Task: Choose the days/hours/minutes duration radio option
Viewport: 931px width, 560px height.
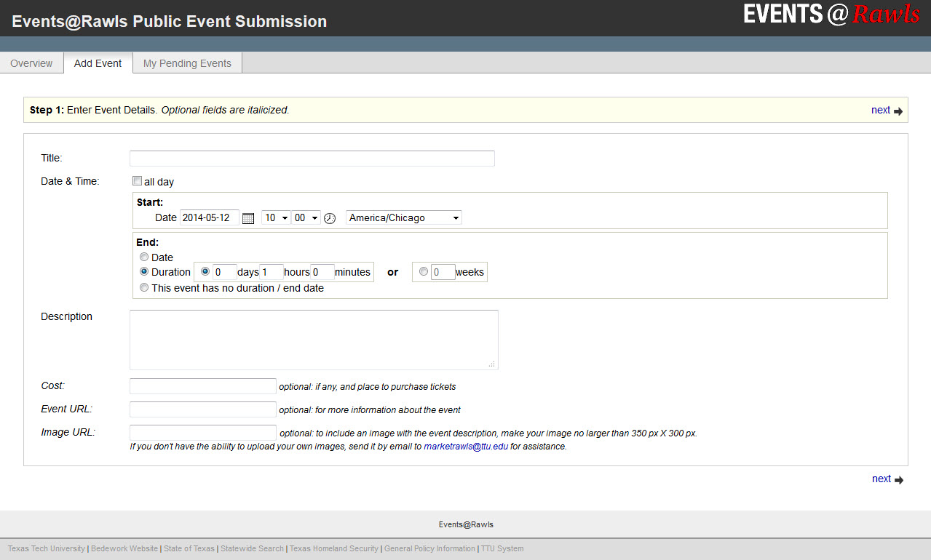Action: 205,272
